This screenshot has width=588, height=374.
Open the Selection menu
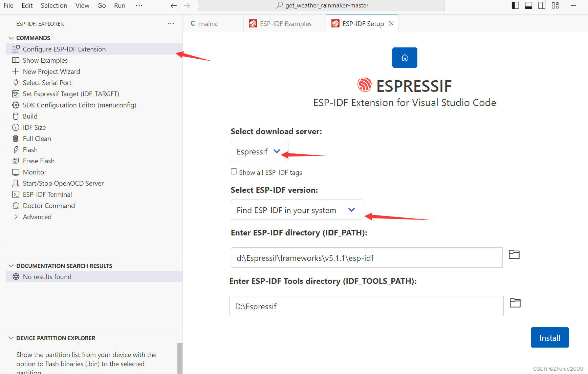pyautogui.click(x=54, y=5)
